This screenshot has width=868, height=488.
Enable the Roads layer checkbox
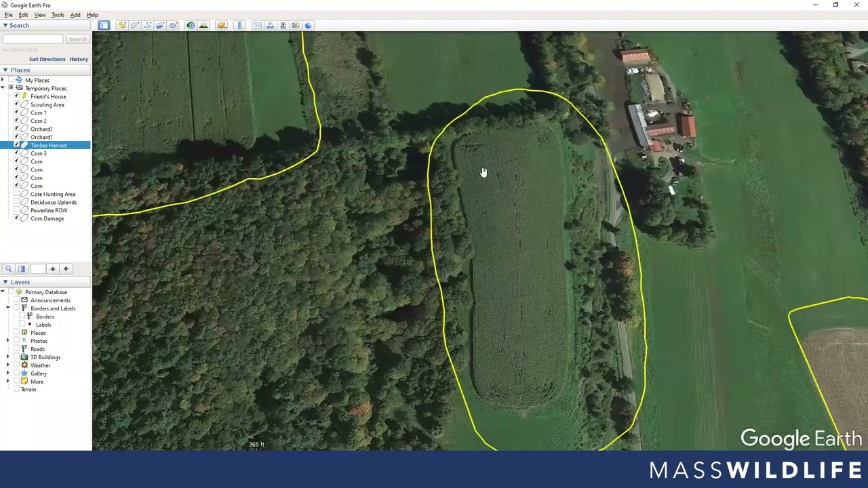(x=16, y=349)
